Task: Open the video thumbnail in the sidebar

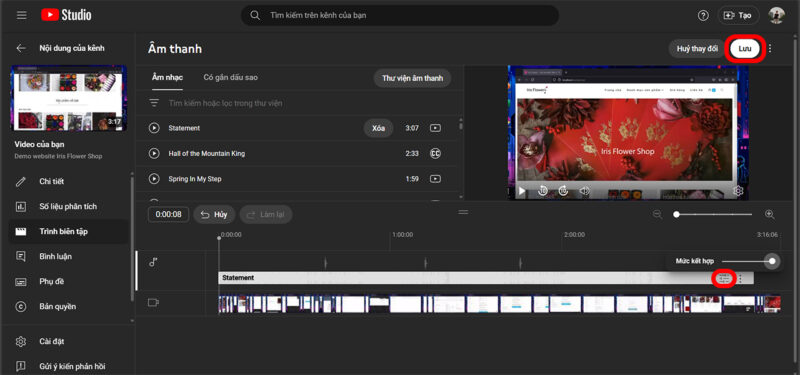Action: coord(69,98)
